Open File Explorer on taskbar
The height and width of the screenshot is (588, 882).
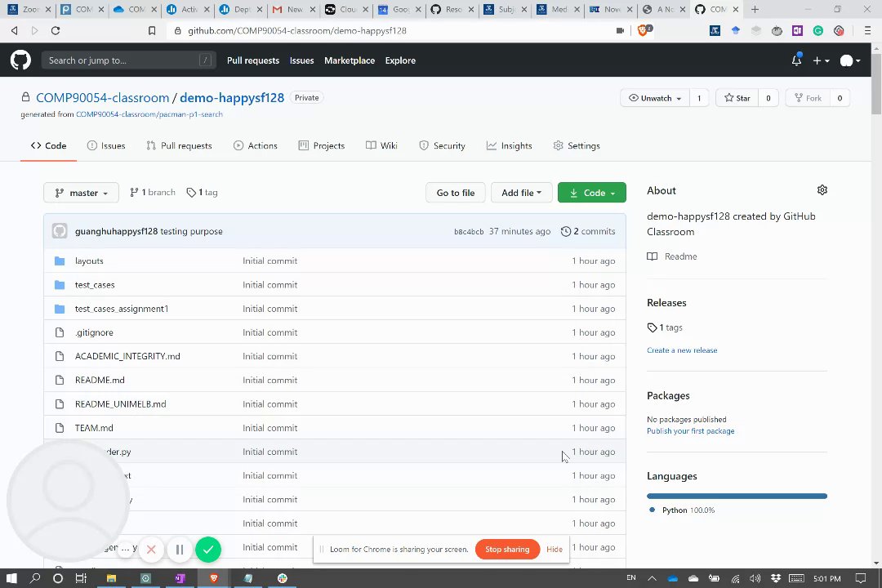pyautogui.click(x=111, y=578)
